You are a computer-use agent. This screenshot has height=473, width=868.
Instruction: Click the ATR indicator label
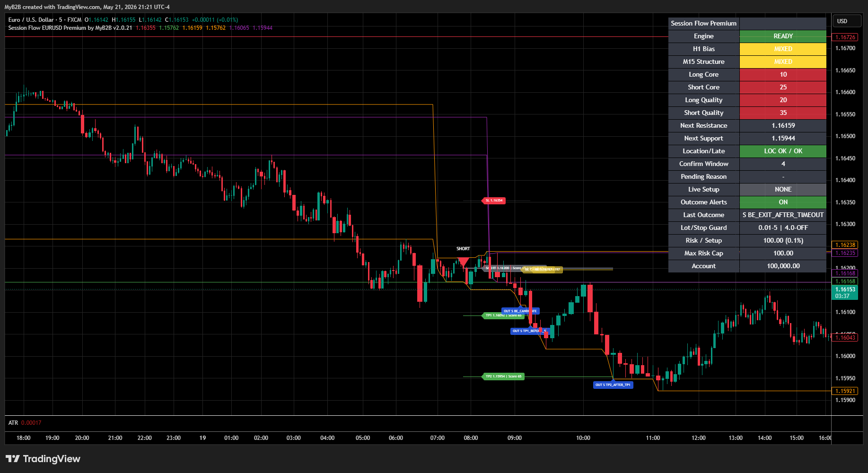[13, 423]
